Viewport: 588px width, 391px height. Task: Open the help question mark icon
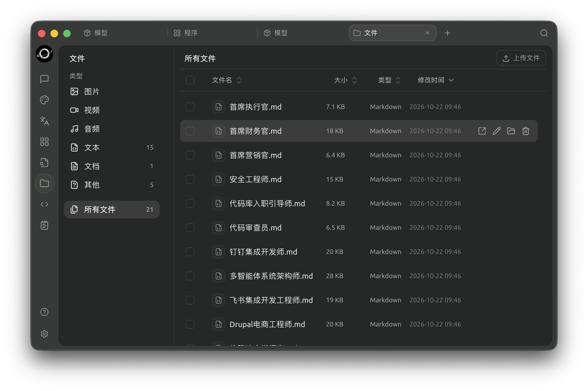pyautogui.click(x=44, y=312)
